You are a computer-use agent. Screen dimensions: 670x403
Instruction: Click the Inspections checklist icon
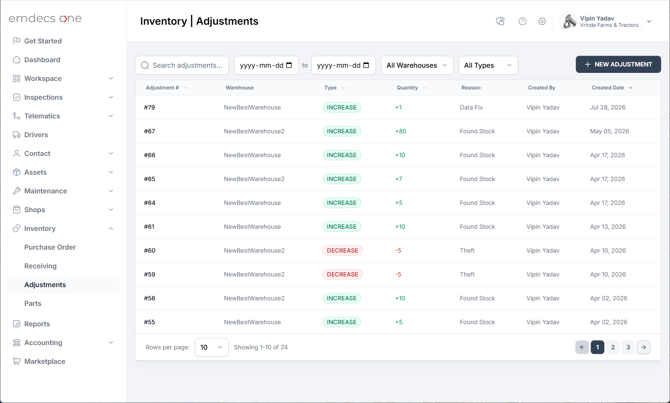coord(16,97)
